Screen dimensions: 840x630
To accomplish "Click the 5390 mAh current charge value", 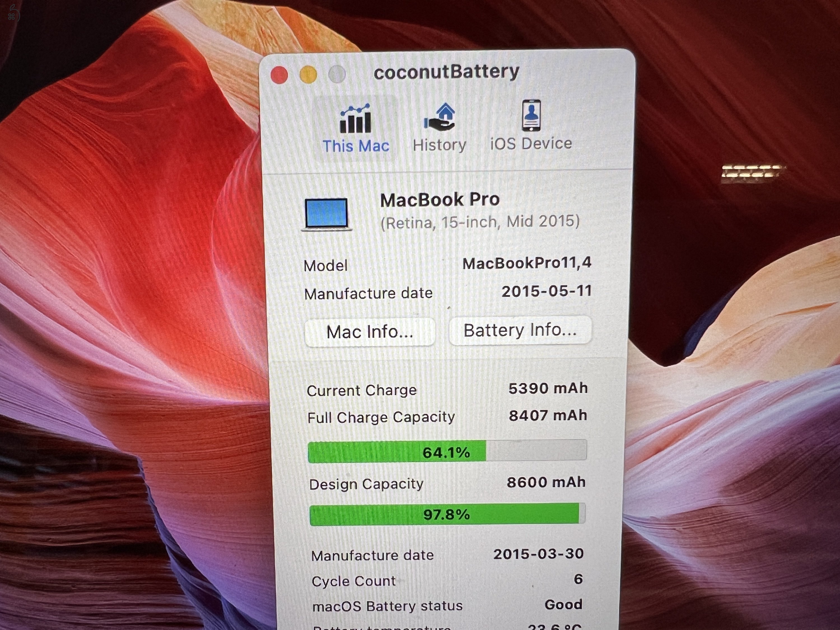I will (x=548, y=388).
